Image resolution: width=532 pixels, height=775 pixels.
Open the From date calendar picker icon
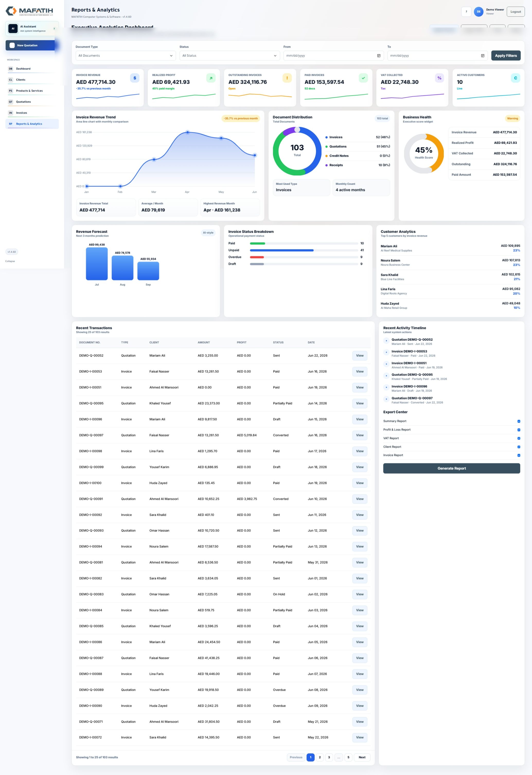tap(379, 56)
